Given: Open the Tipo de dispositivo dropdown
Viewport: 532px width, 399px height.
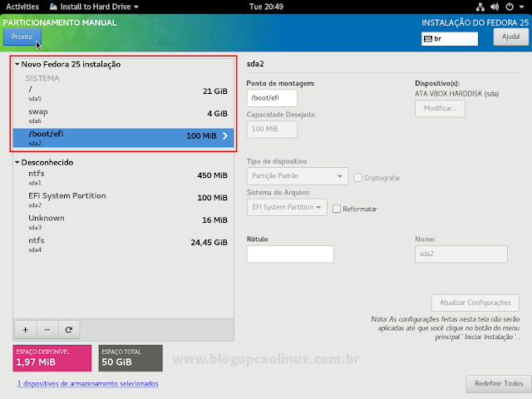Looking at the screenshot, I should pos(298,176).
